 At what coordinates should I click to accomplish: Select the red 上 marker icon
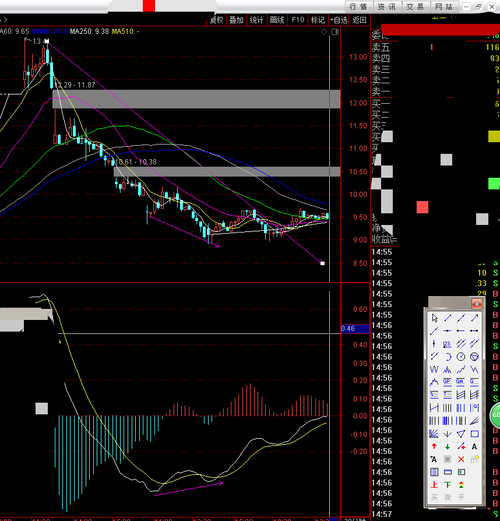coord(434,485)
